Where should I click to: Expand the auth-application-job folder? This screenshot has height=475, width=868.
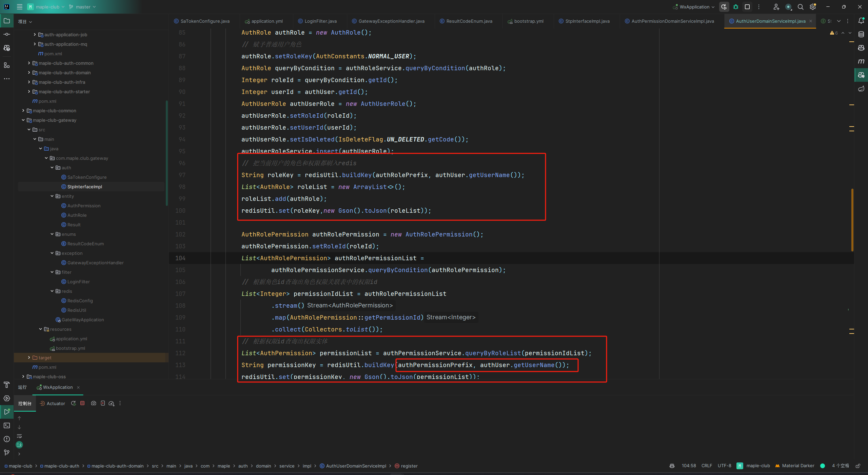click(35, 35)
